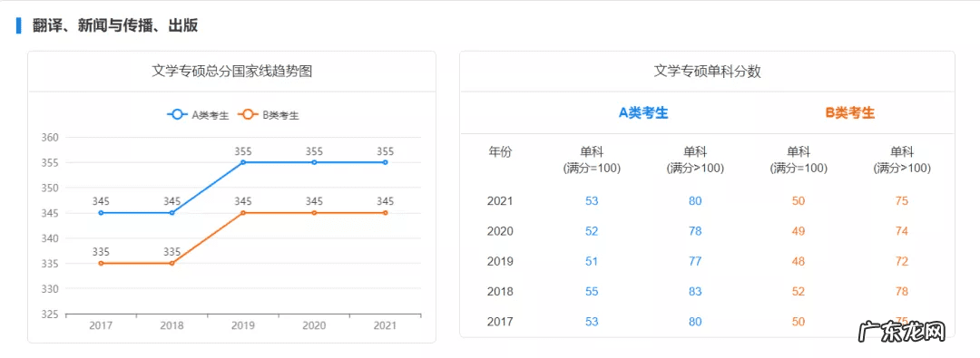Click orange B类 data point at 2018
The height and width of the screenshot is (358, 980).
click(x=171, y=263)
